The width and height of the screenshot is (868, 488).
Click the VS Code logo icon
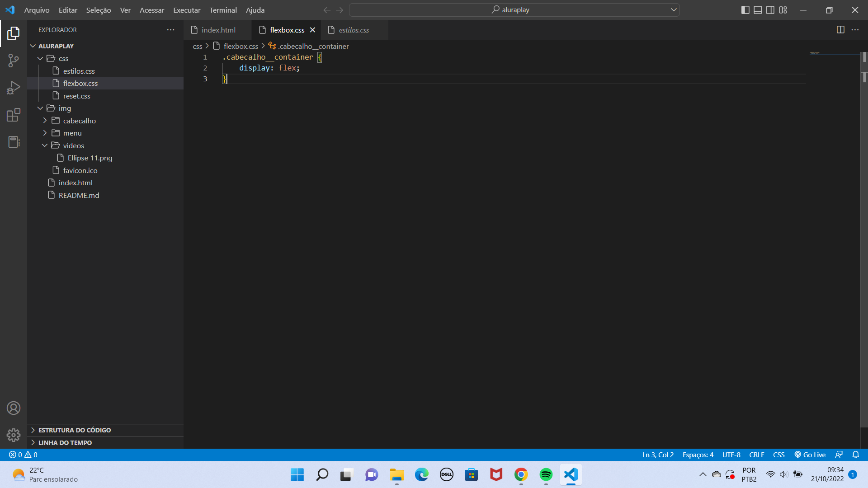click(x=10, y=10)
